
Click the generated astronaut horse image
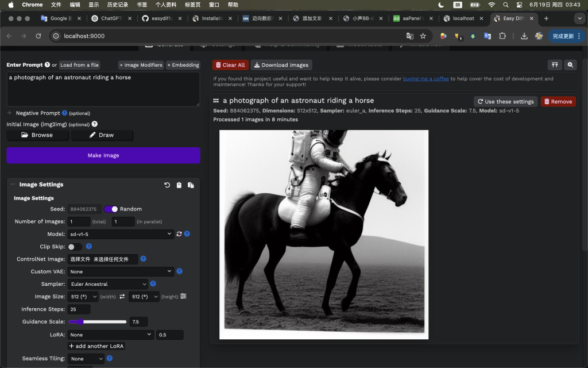pyautogui.click(x=324, y=235)
